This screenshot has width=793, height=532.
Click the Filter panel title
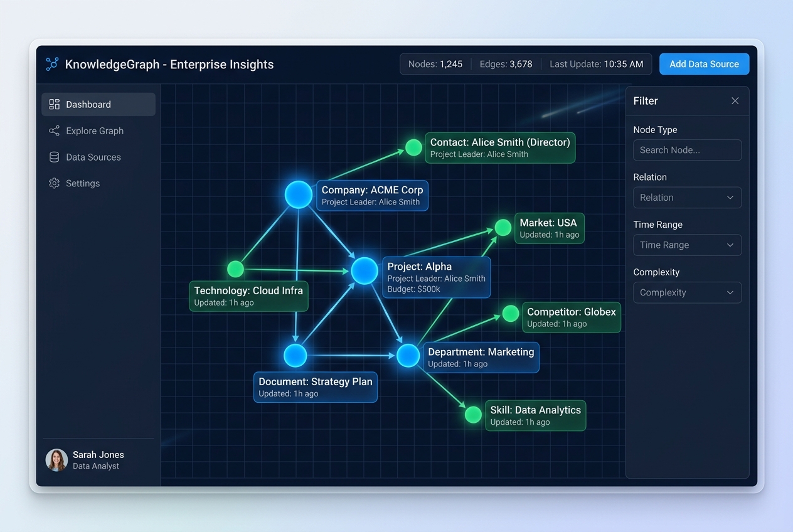click(646, 101)
